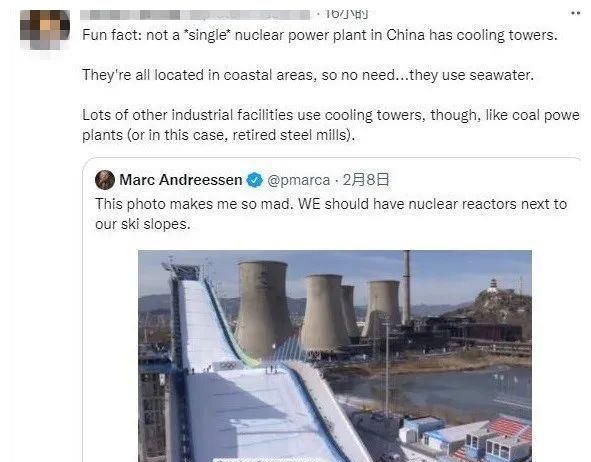Click the tall chimney stack in photo

tap(406, 287)
